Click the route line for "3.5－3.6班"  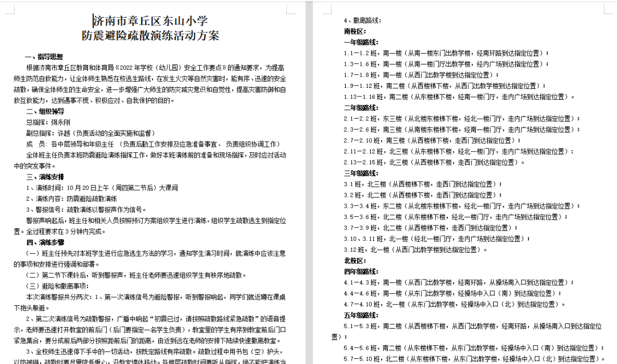[x=456, y=217]
